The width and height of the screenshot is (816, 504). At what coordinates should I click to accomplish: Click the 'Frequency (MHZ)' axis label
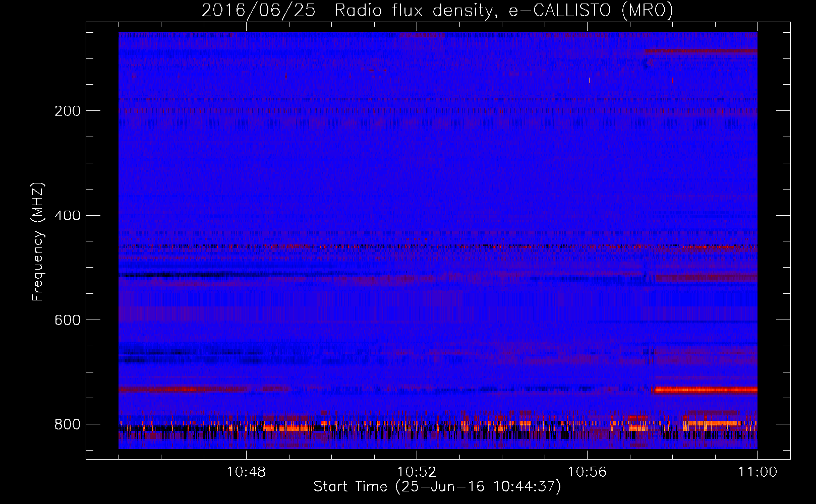coord(38,242)
